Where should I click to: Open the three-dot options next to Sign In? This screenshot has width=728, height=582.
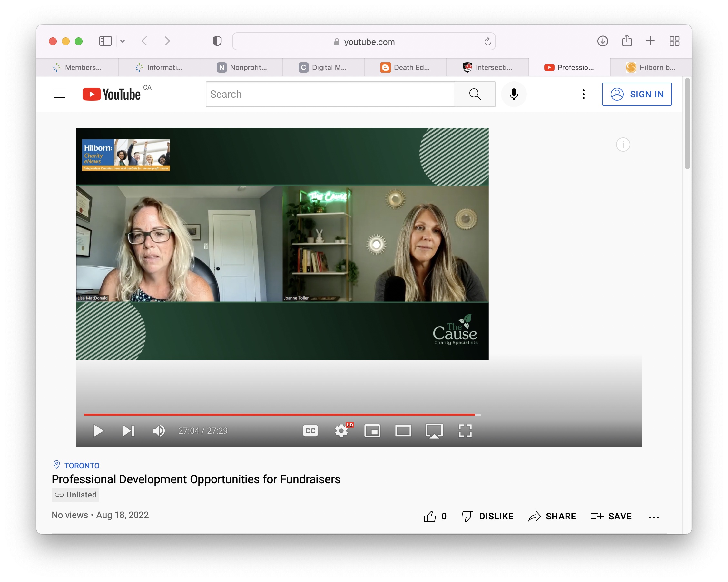coord(583,94)
